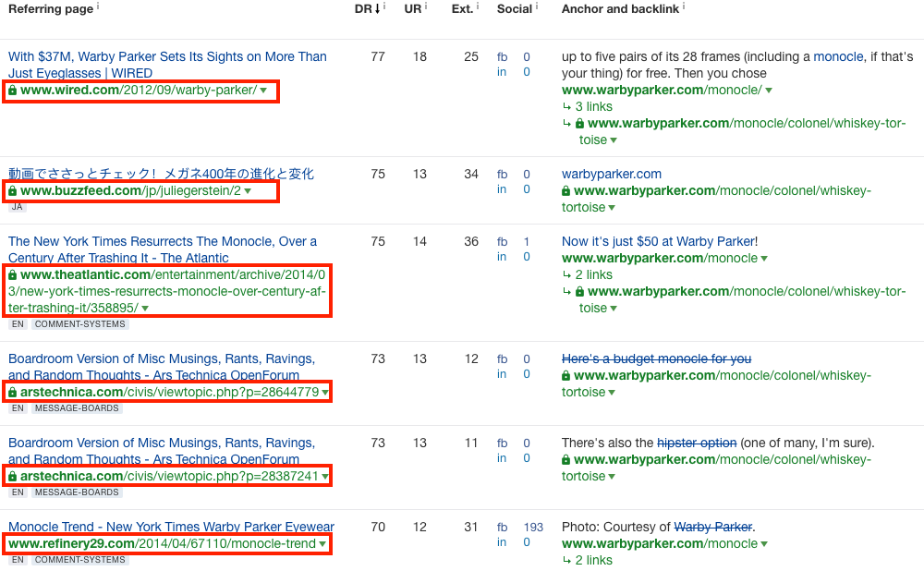This screenshot has height=571, width=924.
Task: Click 'Now it's just $50 at Warby Parker!' anchor
Action: (660, 241)
